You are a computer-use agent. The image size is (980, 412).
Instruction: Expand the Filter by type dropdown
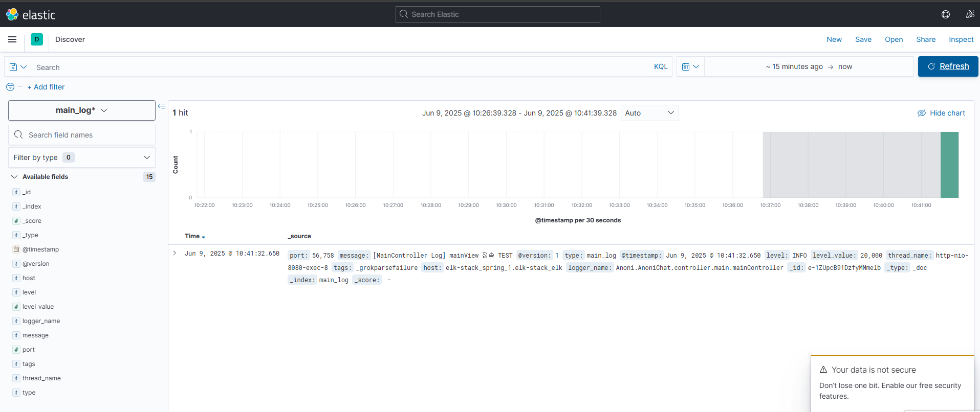pyautogui.click(x=82, y=157)
